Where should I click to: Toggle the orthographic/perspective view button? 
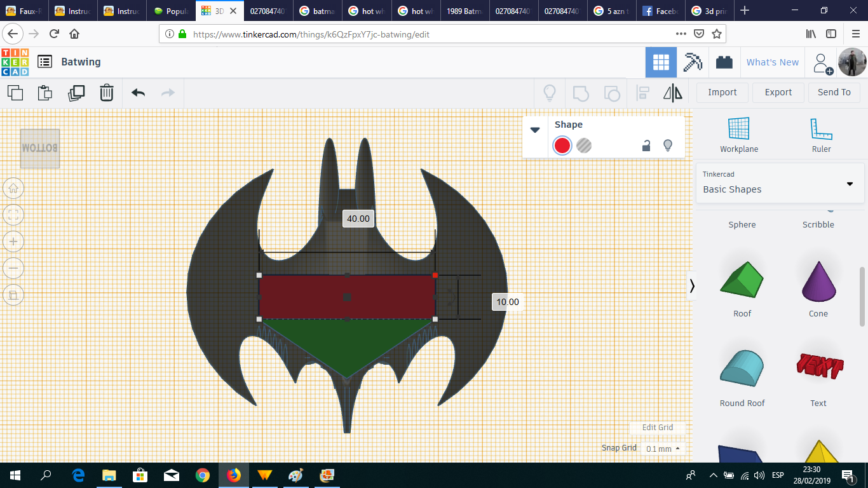tap(13, 295)
